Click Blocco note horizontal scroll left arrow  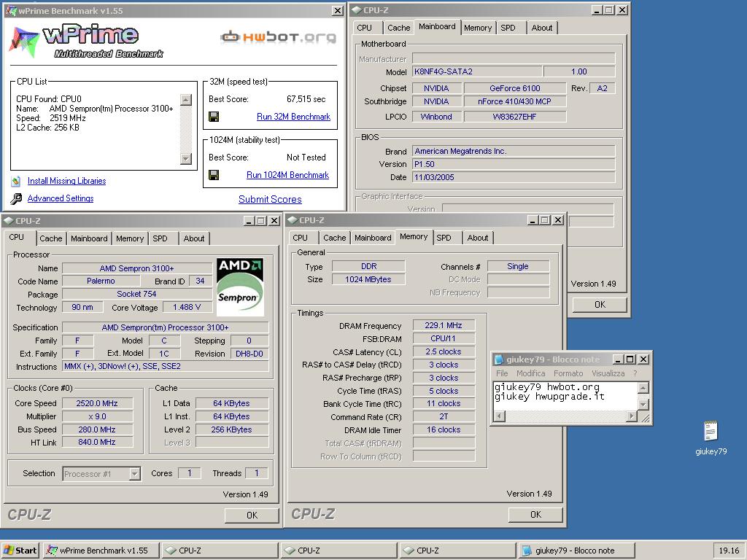coord(499,416)
